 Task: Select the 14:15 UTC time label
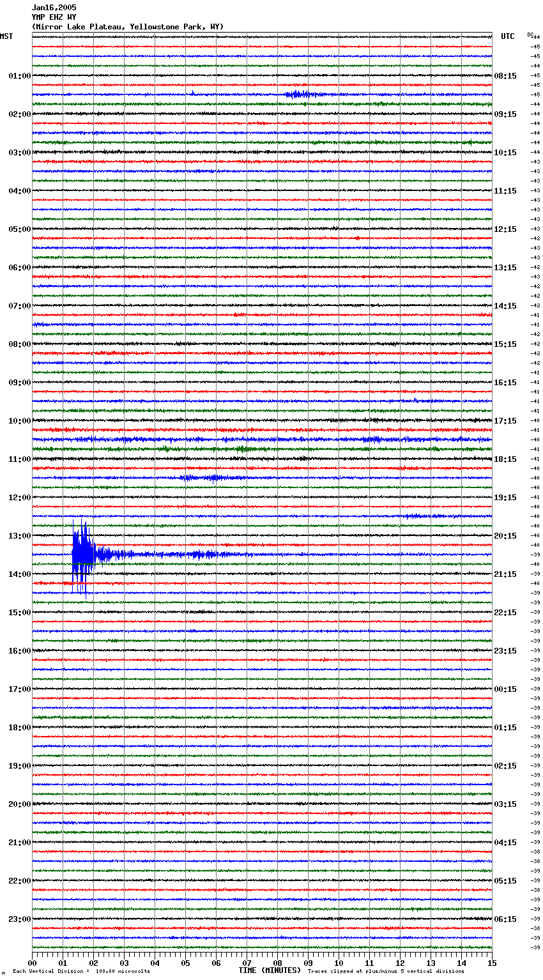pos(505,306)
